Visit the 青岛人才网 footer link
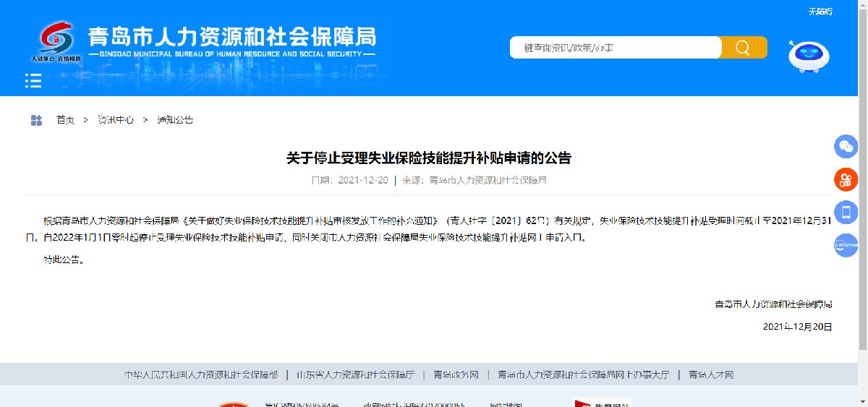 711,374
